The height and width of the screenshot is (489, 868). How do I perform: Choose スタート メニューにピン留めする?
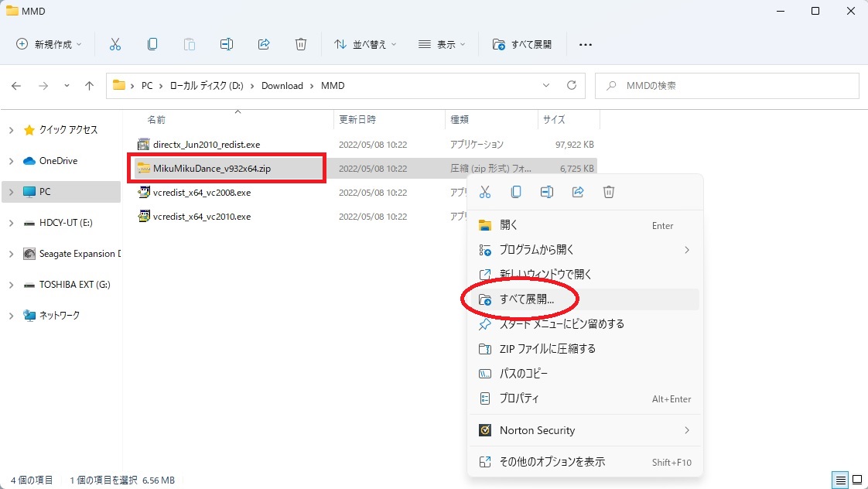[585, 324]
